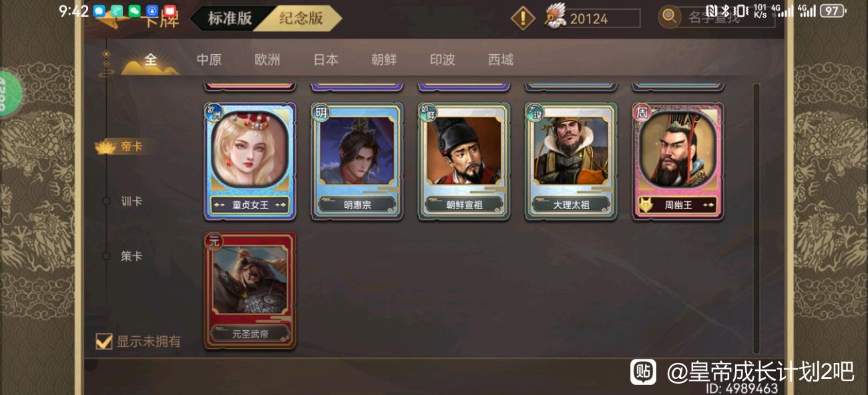This screenshot has height=395, width=868.
Task: Open the 大理太祖 emperor card
Action: 571,161
